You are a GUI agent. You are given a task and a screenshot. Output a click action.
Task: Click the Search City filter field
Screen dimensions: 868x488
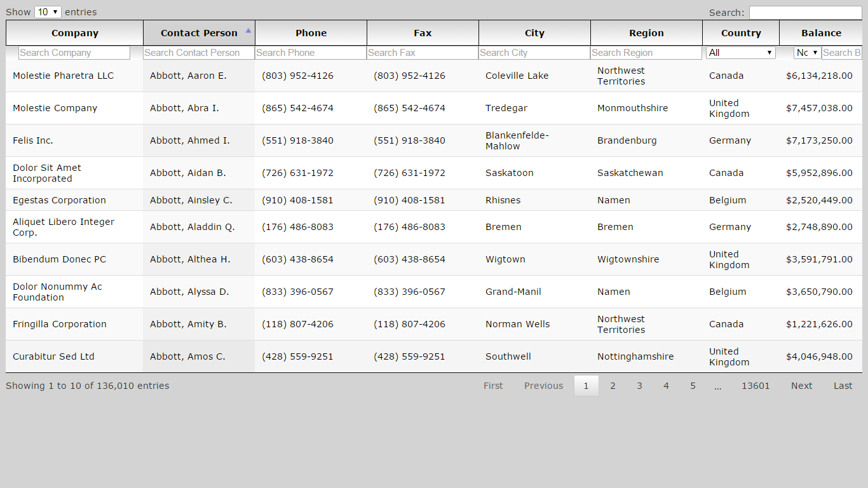click(x=534, y=53)
